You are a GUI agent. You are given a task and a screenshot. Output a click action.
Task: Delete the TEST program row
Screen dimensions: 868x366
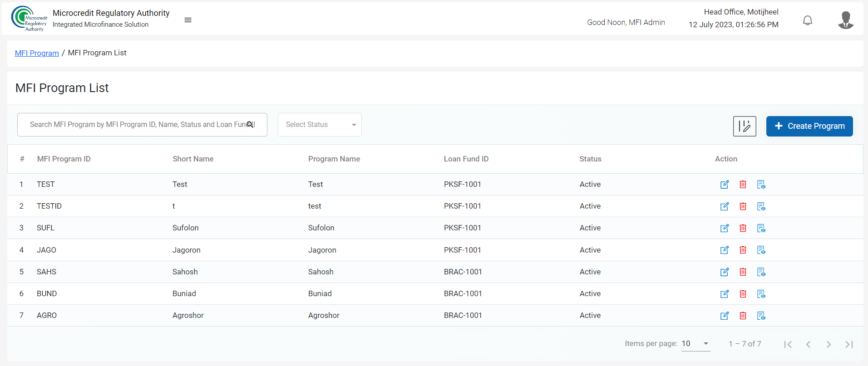[x=743, y=185]
